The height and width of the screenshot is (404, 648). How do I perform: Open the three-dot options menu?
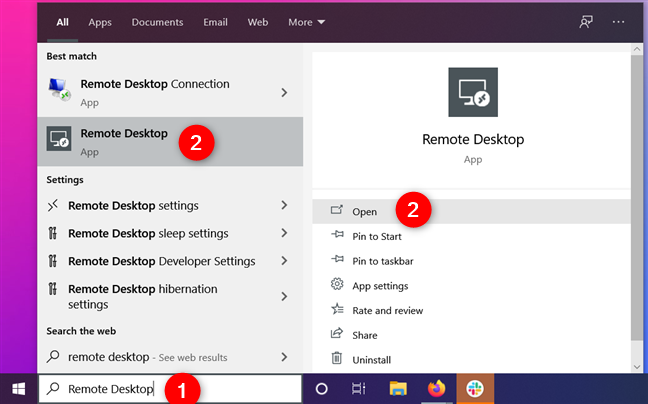[x=618, y=22]
